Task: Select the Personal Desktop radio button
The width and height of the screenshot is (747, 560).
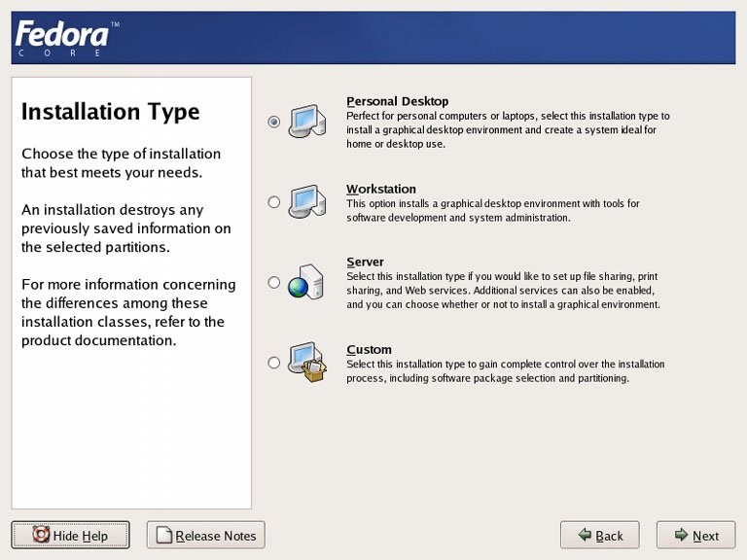Action: (274, 122)
